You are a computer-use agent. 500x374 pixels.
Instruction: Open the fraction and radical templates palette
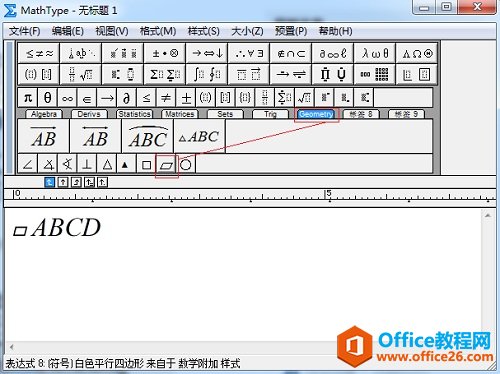pos(81,74)
